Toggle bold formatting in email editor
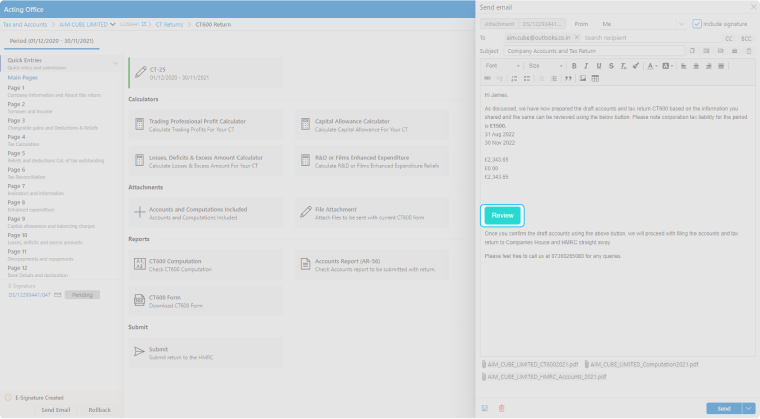Viewport: 760px width, 419px height. tap(574, 65)
